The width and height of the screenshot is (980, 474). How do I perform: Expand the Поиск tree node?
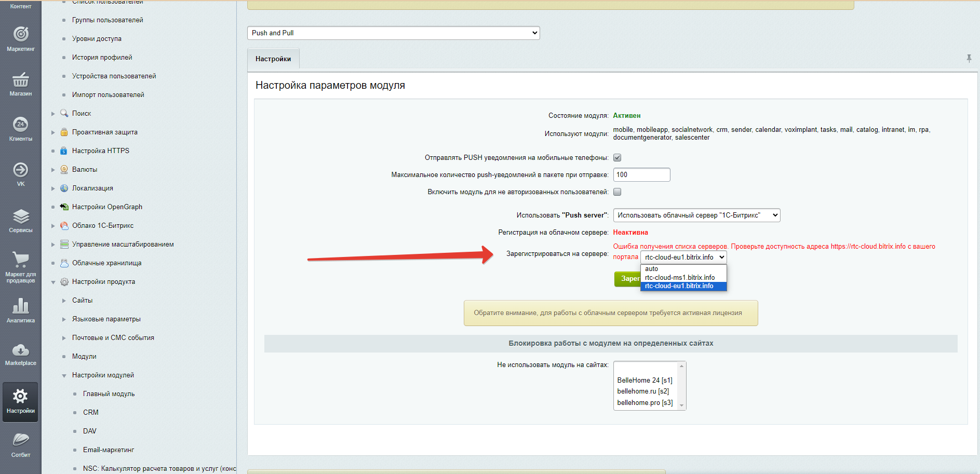tap(53, 113)
